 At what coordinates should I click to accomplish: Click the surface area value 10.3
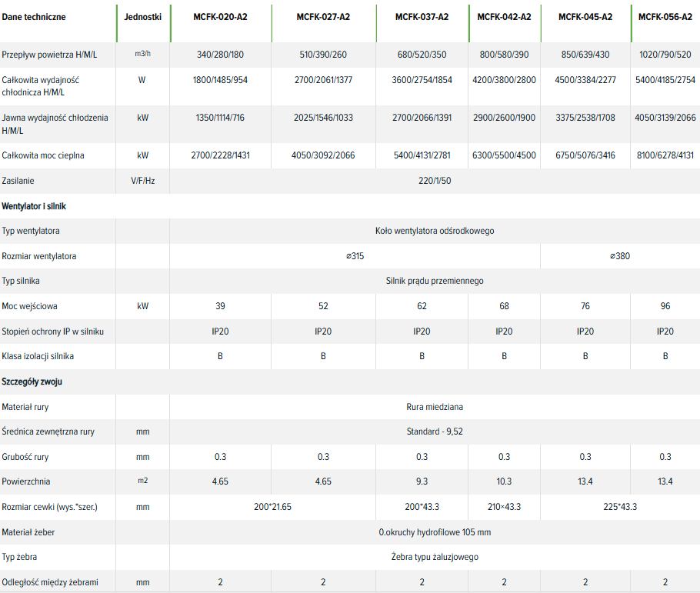[504, 481]
